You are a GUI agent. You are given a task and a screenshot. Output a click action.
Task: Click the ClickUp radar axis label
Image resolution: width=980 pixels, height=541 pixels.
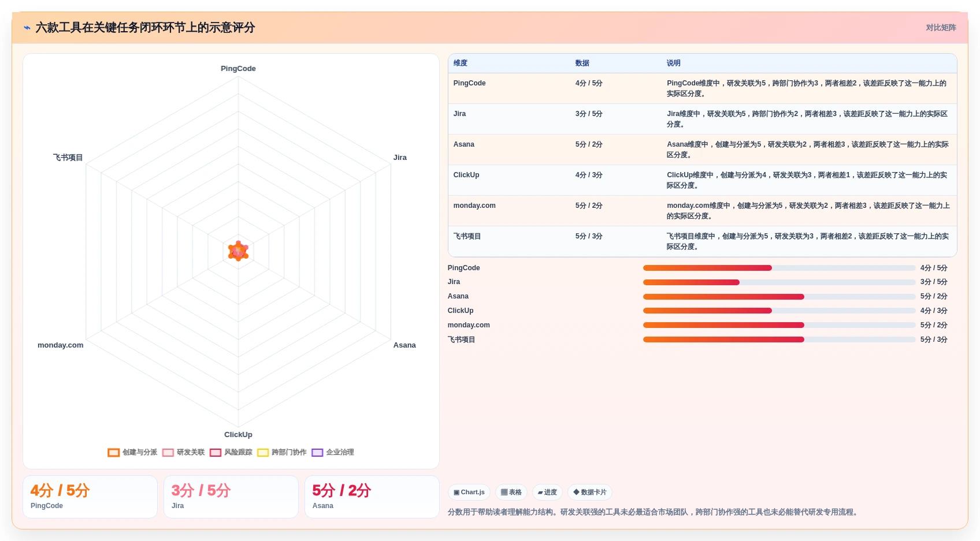click(238, 435)
